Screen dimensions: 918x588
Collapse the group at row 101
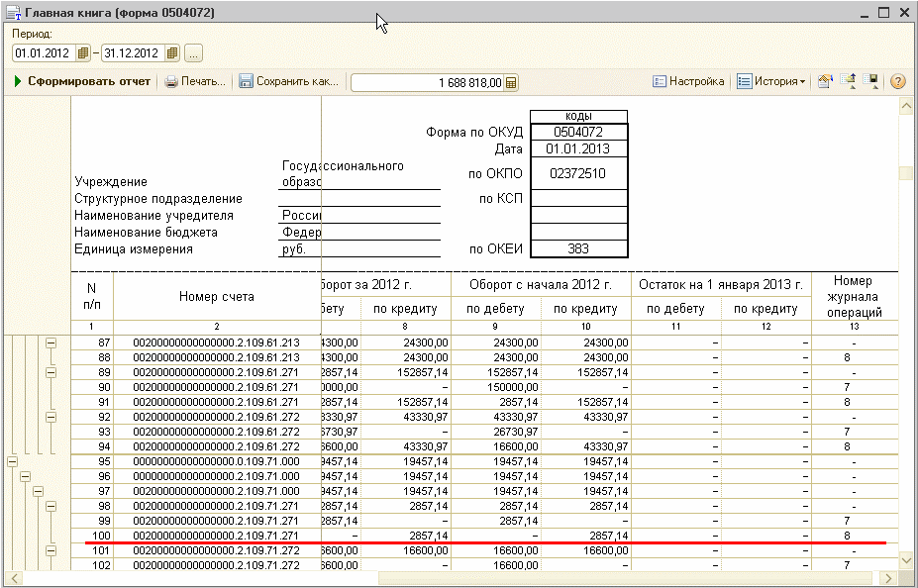[51, 550]
